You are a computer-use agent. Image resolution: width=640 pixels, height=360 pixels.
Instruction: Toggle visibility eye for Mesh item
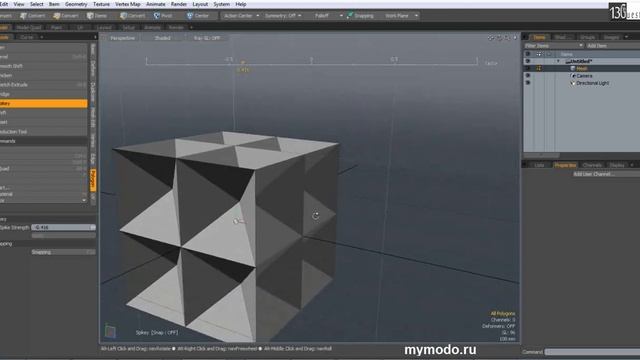click(x=528, y=69)
